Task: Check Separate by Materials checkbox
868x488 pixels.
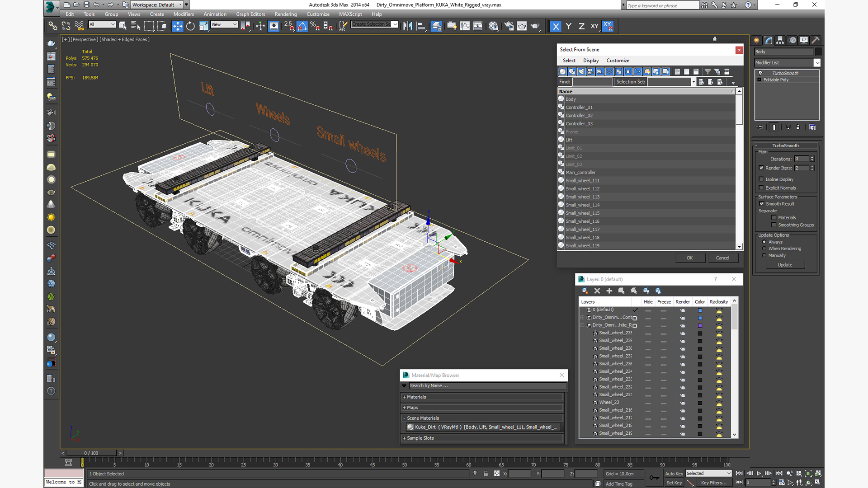Action: 774,218
